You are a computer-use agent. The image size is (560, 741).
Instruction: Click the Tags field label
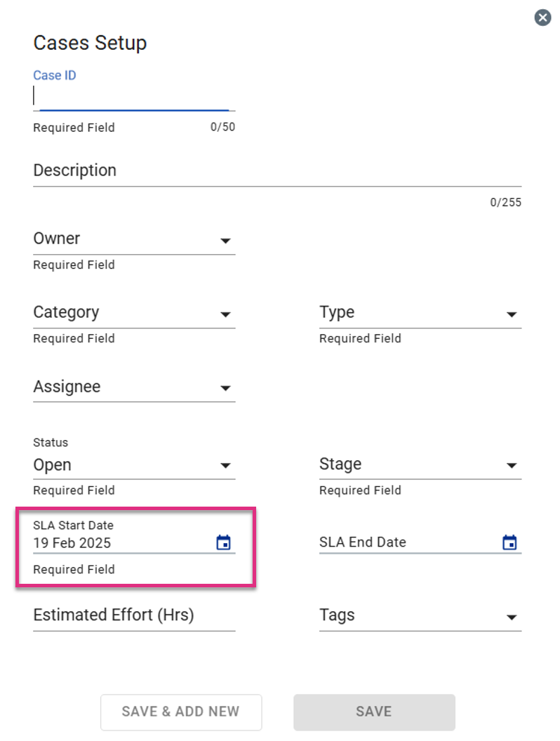[337, 615]
